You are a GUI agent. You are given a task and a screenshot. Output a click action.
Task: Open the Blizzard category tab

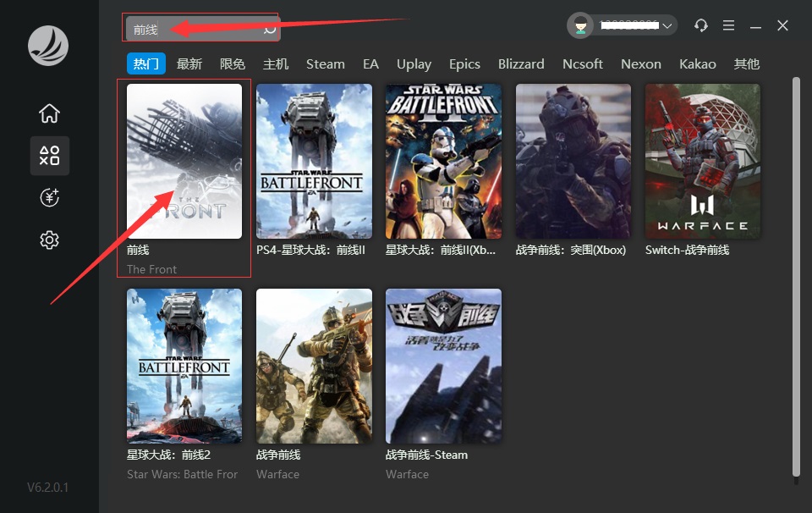521,63
